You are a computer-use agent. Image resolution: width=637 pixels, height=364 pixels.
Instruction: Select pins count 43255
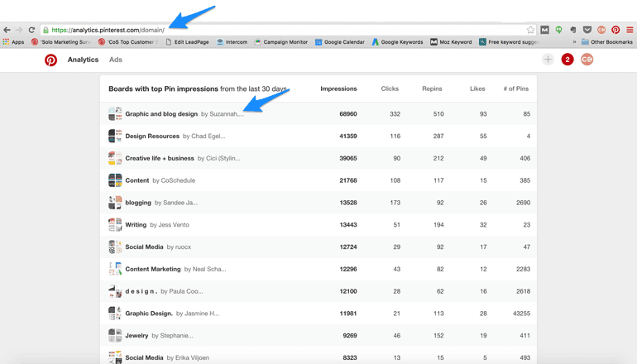[522, 314]
